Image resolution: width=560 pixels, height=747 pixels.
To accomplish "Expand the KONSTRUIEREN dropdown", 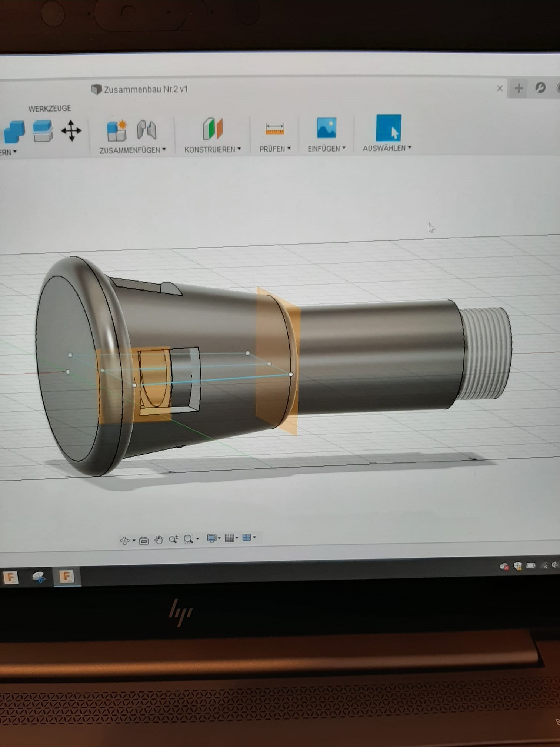I will tap(213, 149).
